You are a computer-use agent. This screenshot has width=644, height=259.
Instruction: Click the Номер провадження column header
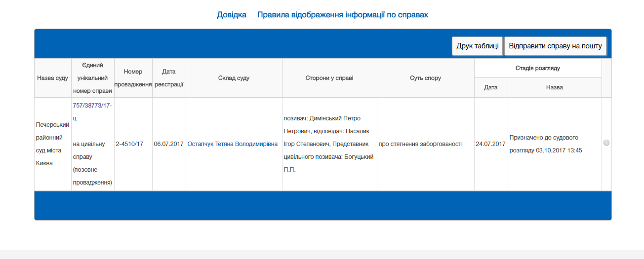(x=133, y=78)
